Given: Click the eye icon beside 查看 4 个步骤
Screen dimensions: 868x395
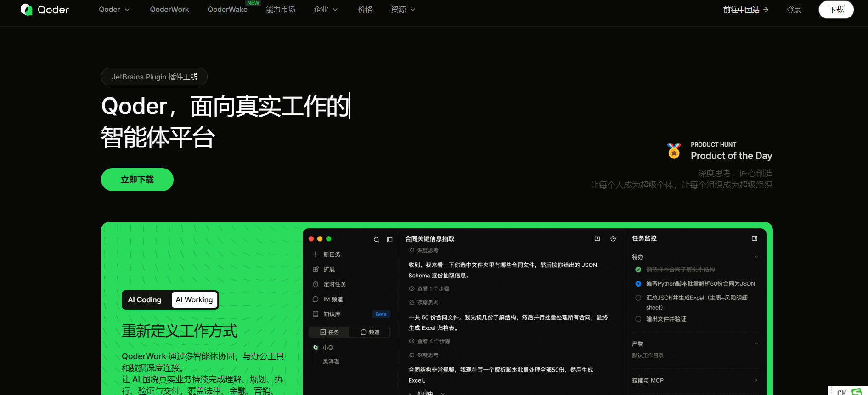Looking at the screenshot, I should click(x=411, y=341).
